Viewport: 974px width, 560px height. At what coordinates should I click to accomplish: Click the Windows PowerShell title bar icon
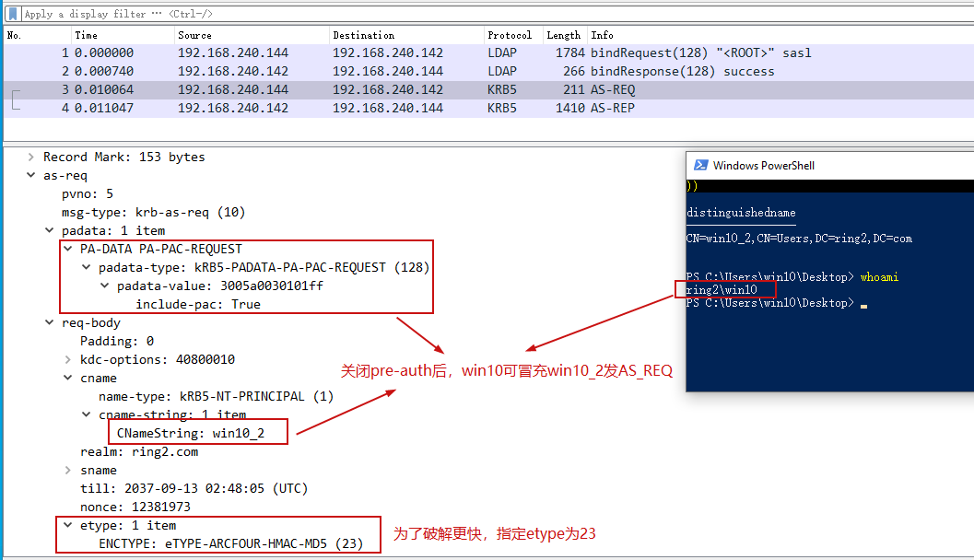pos(699,166)
